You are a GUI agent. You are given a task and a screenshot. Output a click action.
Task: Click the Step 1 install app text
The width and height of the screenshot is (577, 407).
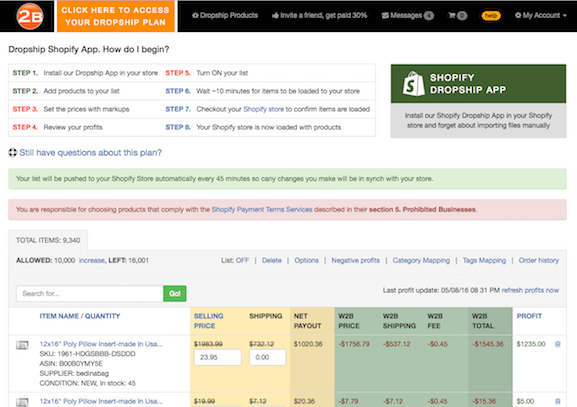(100, 73)
